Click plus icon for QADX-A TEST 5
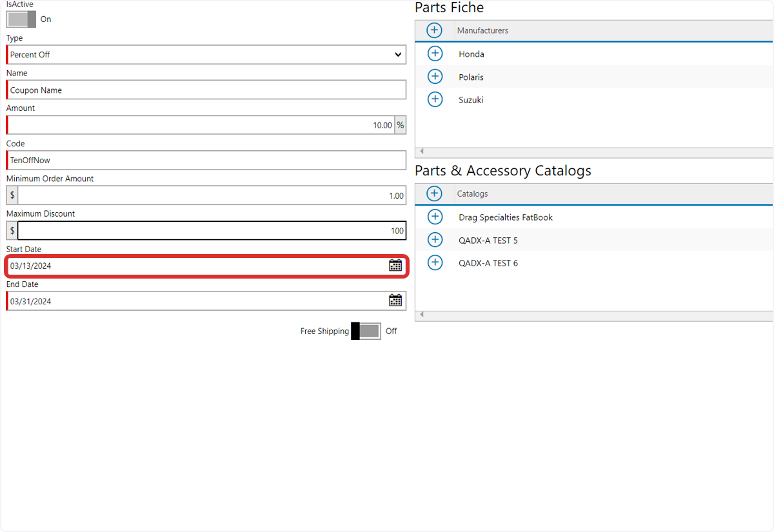The image size is (774, 532). tap(435, 240)
